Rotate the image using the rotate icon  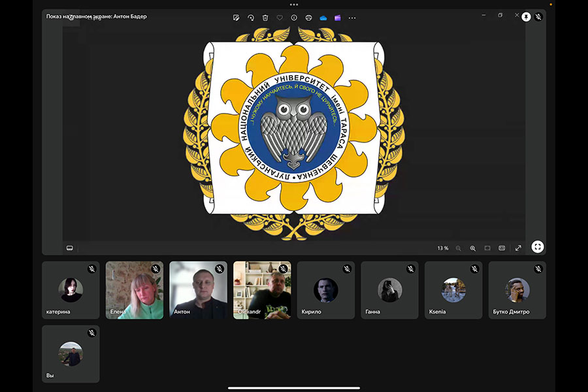click(251, 18)
